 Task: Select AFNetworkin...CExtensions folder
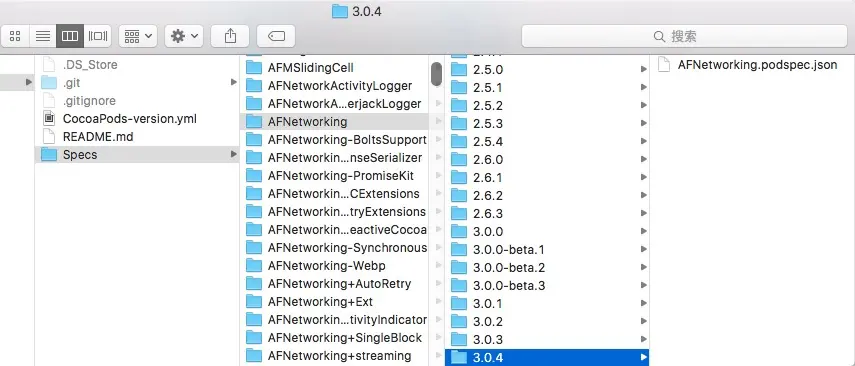(x=334, y=194)
